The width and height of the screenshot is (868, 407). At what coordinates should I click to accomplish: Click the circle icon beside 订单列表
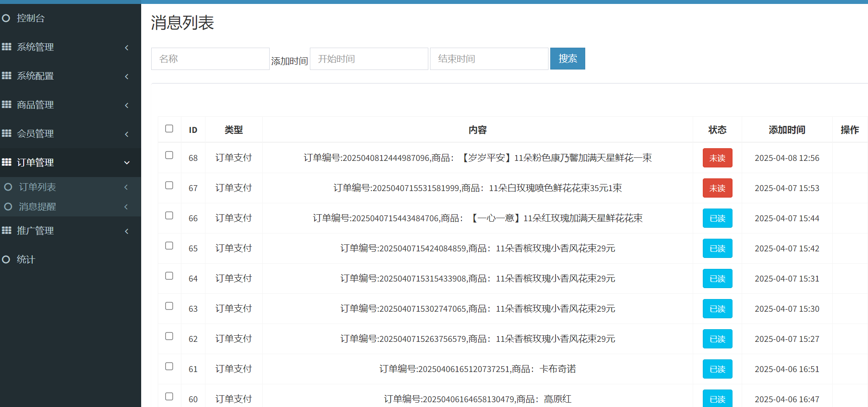[x=8, y=187]
